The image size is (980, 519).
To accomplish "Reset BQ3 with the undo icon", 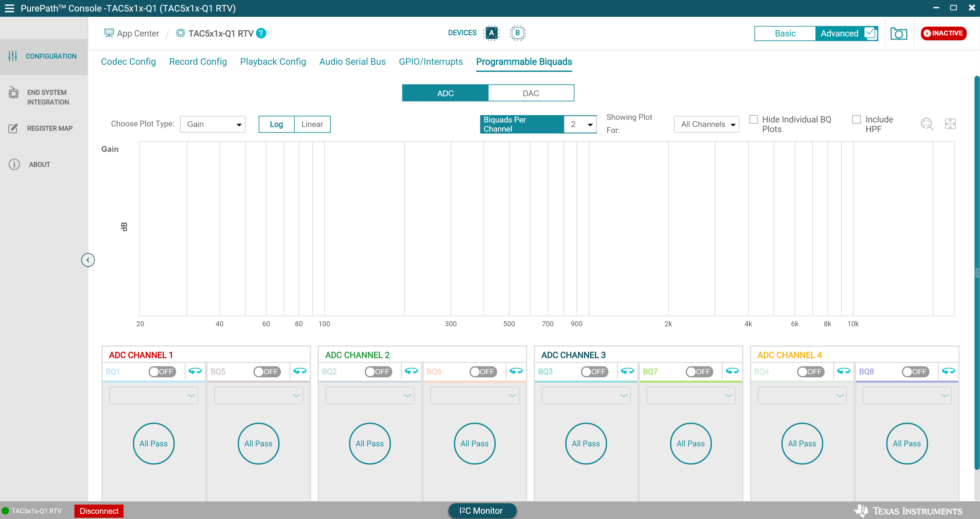I will pyautogui.click(x=627, y=371).
